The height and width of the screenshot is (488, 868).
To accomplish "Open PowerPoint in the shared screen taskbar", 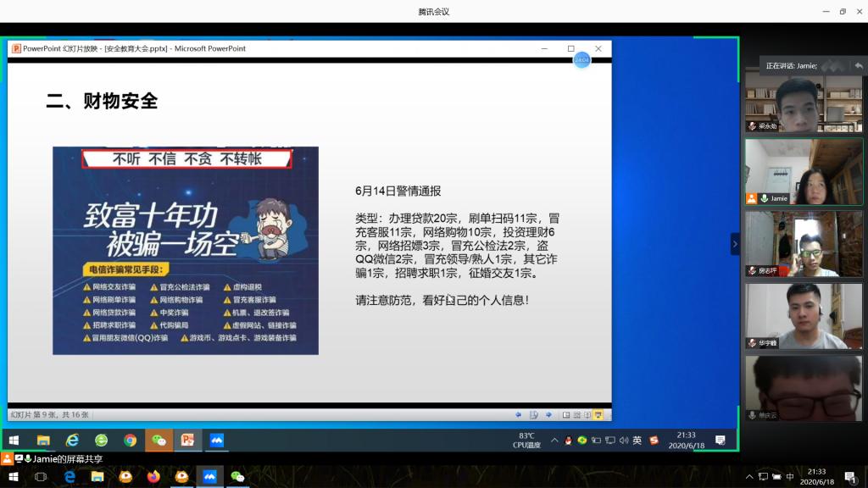I will [187, 441].
